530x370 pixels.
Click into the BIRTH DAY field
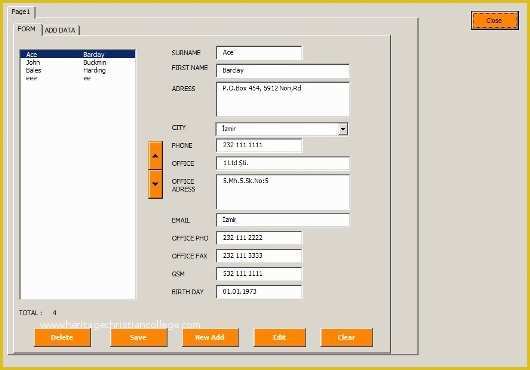point(259,292)
